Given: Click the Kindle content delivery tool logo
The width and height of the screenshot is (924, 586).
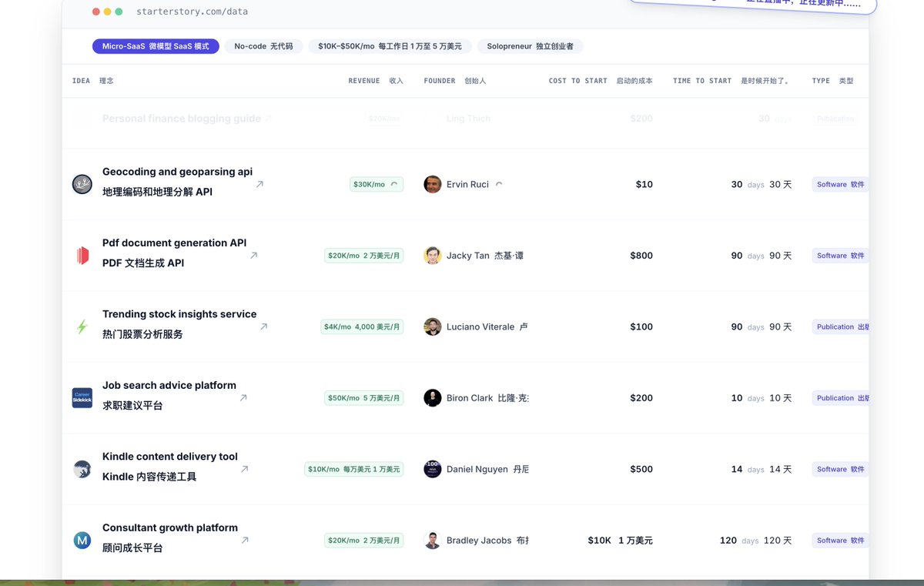Looking at the screenshot, I should pyautogui.click(x=82, y=469).
